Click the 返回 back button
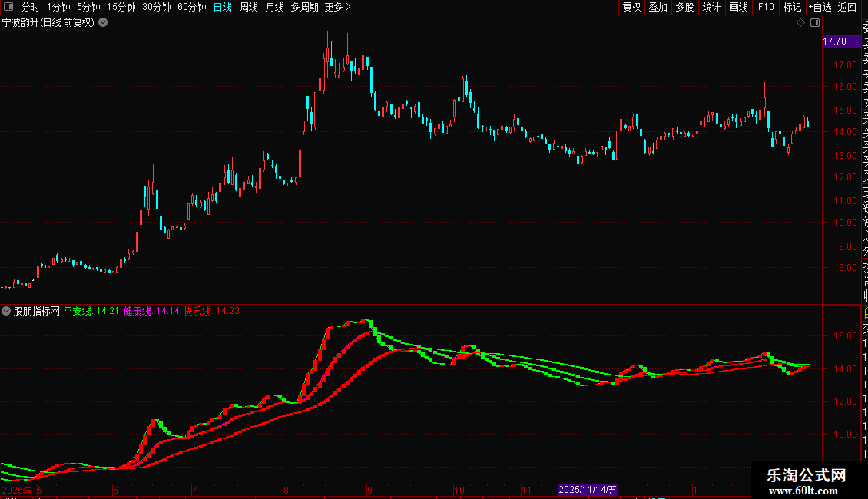 pos(847,7)
